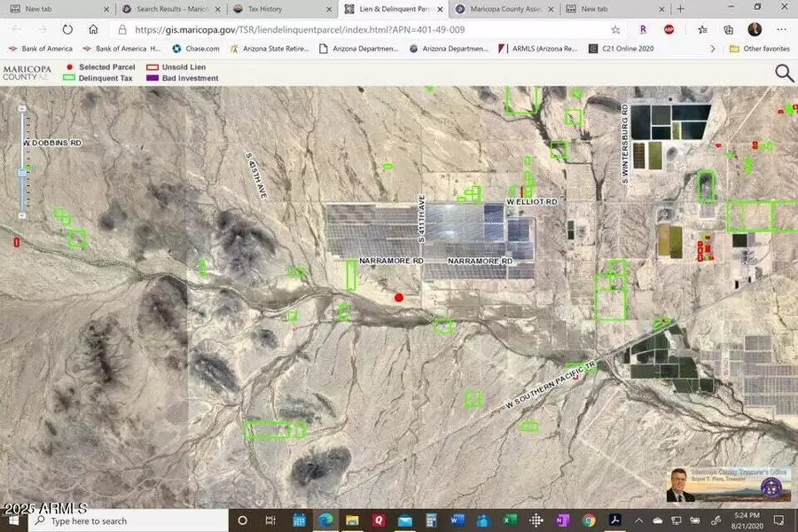Open Collections in the Edge toolbar
This screenshot has width=798, height=532.
point(728,28)
